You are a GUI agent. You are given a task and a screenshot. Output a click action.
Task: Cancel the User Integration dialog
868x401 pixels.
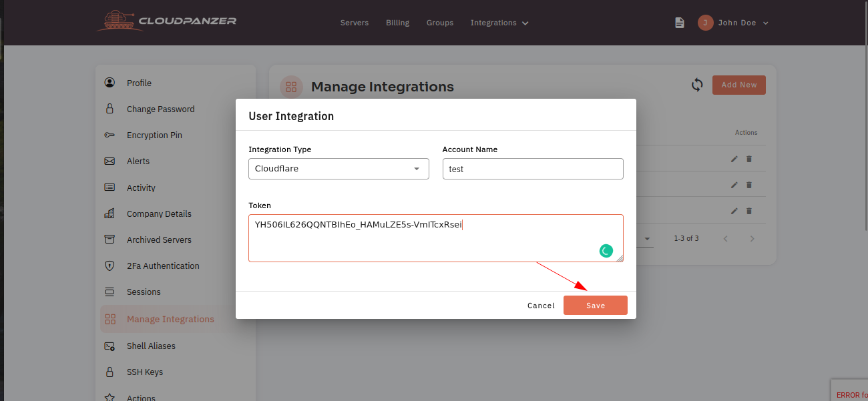[541, 306]
